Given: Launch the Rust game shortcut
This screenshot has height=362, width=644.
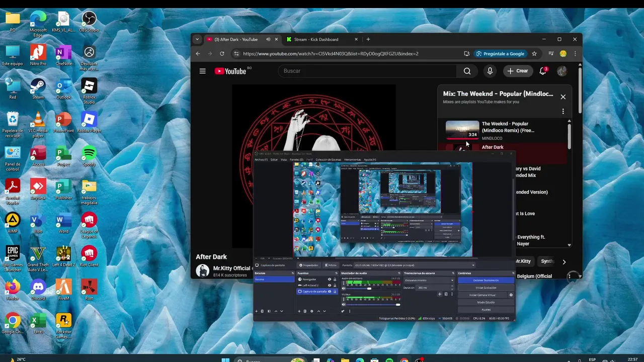Looking at the screenshot, I should [89, 289].
